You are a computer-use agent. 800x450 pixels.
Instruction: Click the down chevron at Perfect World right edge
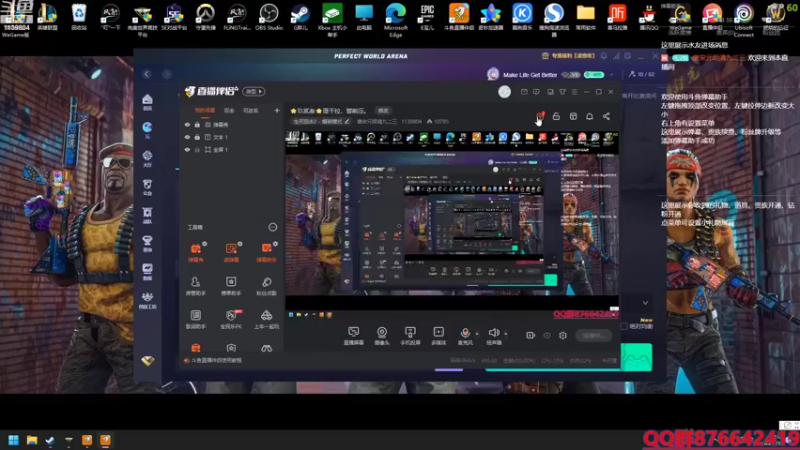tap(645, 303)
